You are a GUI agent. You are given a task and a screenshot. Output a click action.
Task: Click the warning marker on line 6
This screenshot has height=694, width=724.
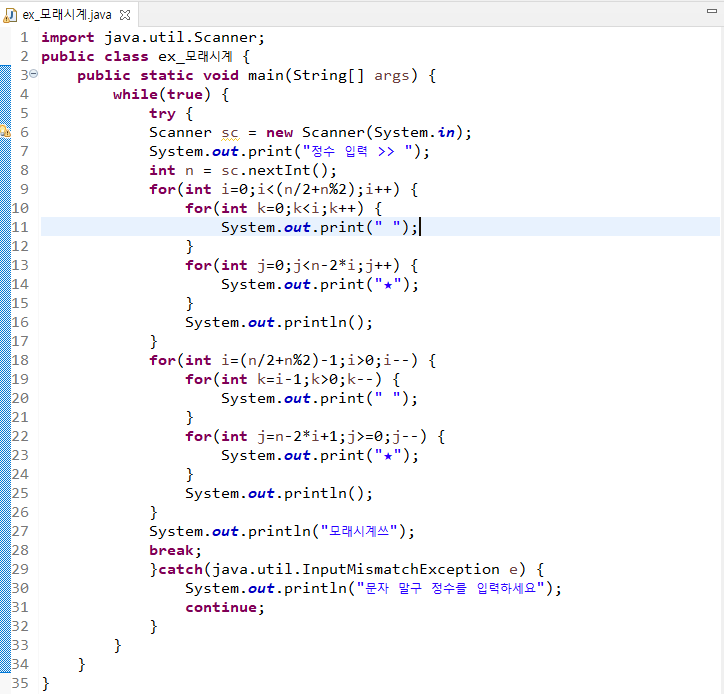pos(5,131)
